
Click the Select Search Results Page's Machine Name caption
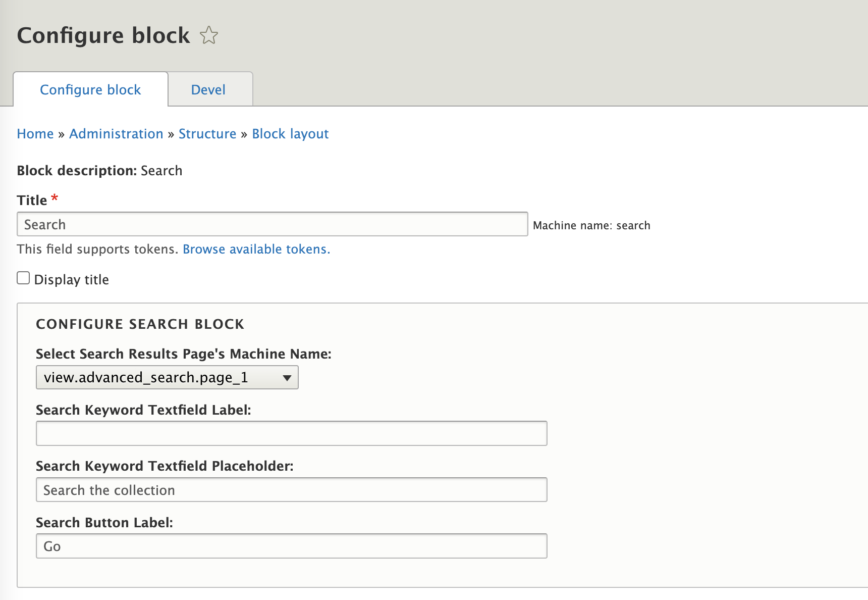tap(184, 354)
